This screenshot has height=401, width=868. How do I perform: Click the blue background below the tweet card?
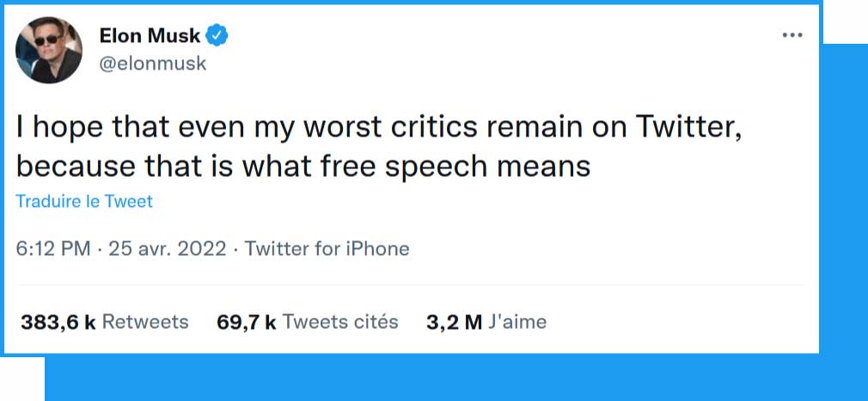coord(430,378)
